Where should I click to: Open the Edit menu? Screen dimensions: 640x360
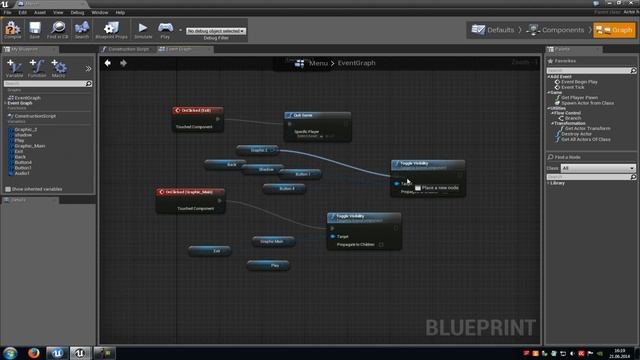[x=22, y=13]
